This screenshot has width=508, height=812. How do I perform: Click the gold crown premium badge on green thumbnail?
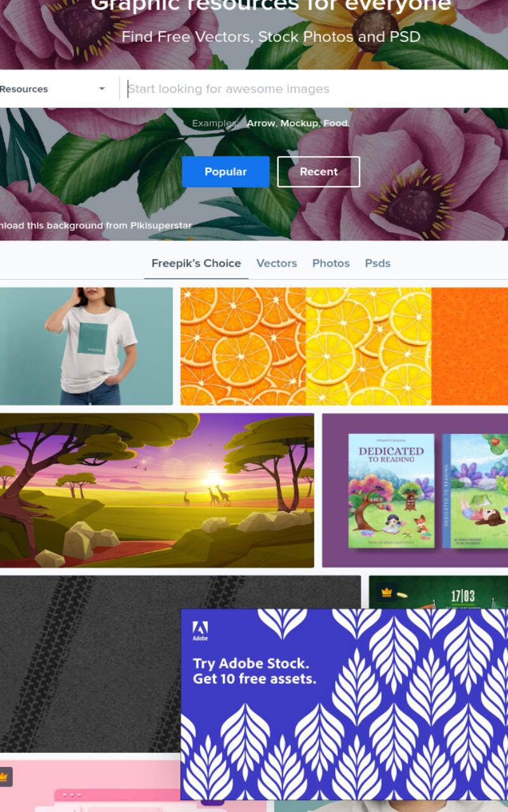pos(387,593)
